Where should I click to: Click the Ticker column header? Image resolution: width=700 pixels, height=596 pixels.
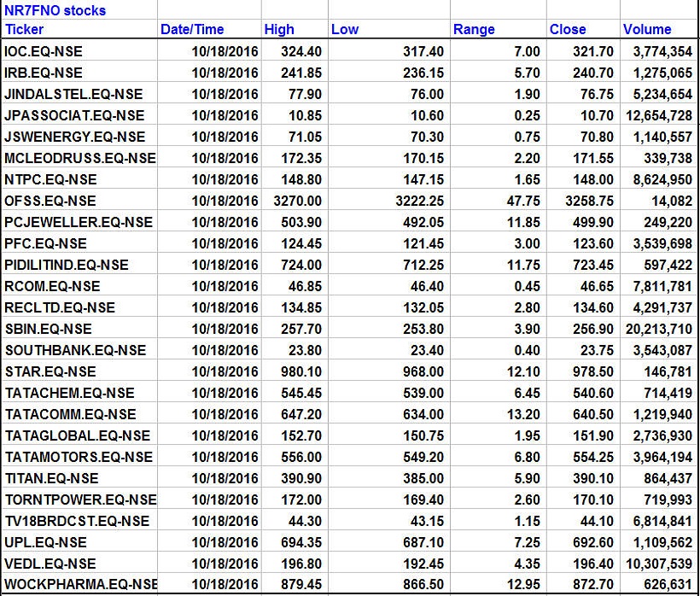[x=24, y=30]
